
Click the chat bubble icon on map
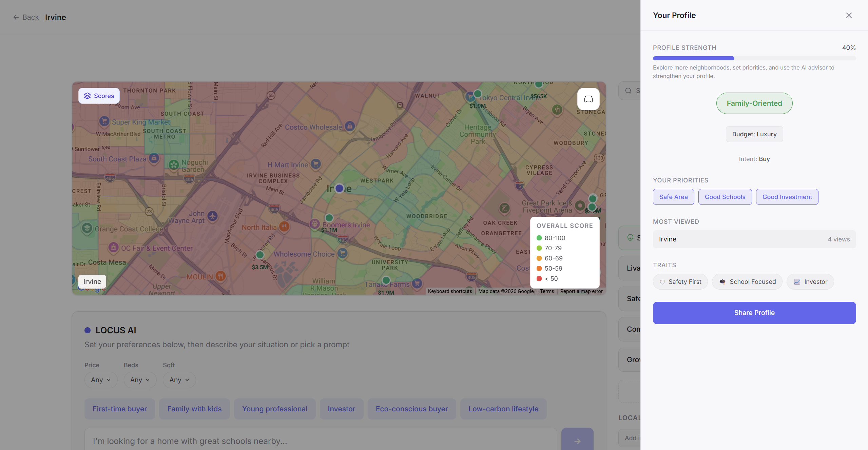pyautogui.click(x=588, y=99)
